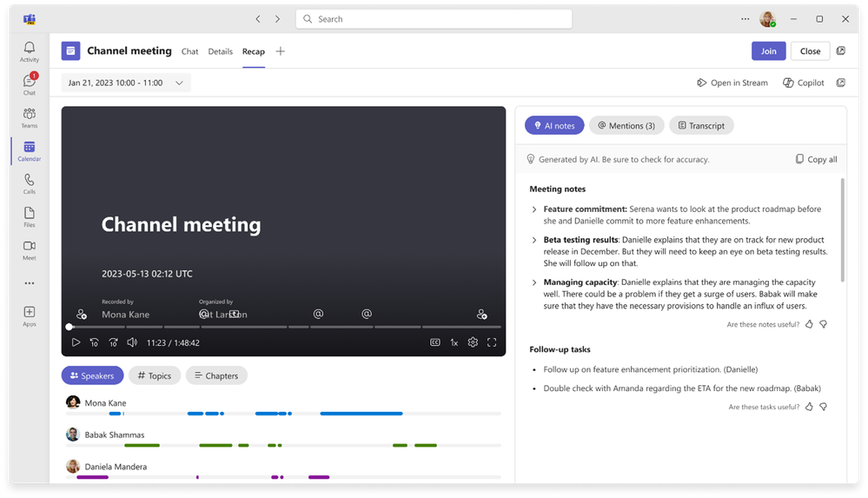Click the join marker icon at video's left

82,314
